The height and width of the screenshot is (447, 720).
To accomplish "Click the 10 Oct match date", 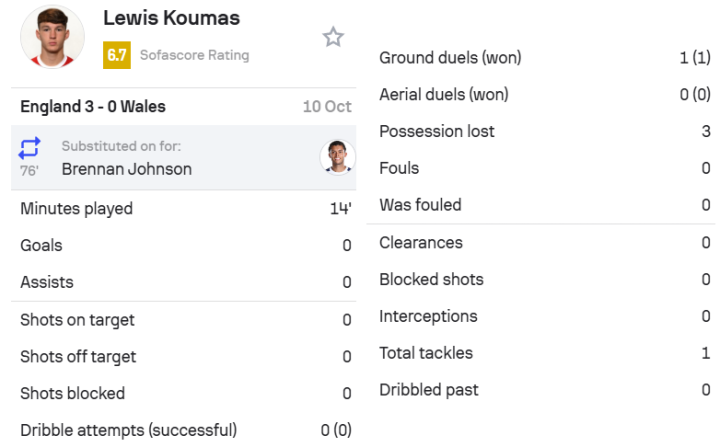I will point(327,107).
